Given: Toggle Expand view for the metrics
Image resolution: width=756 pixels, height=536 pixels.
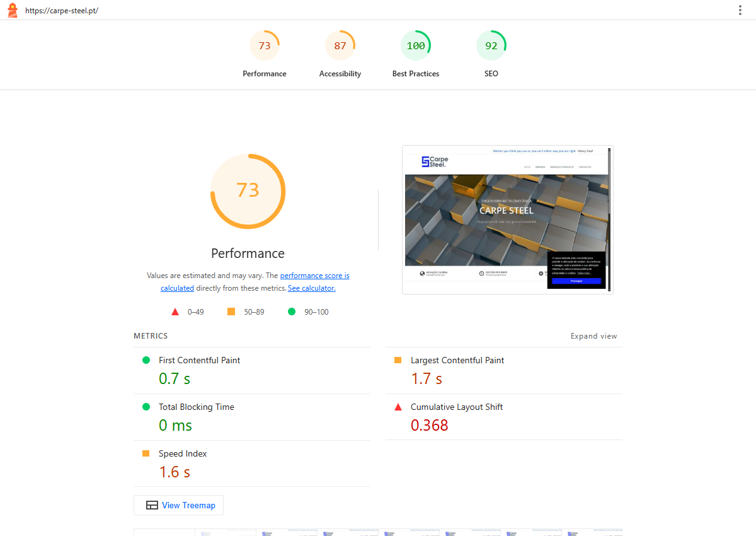Looking at the screenshot, I should coord(594,336).
